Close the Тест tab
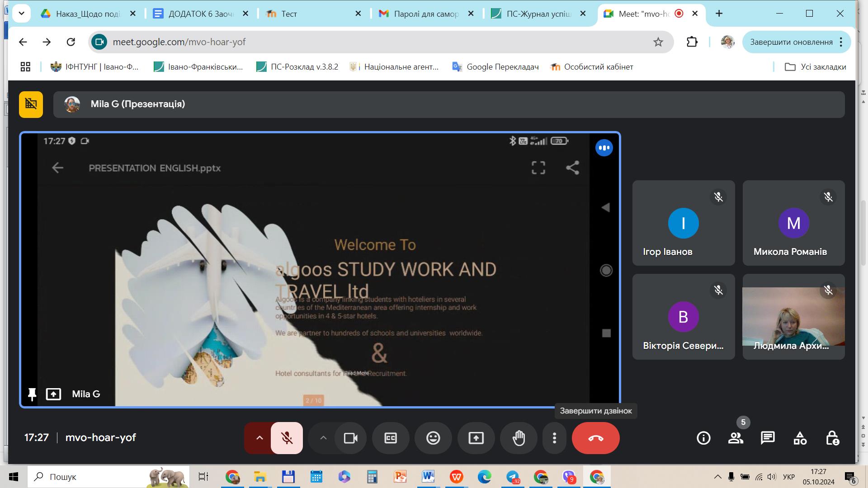The height and width of the screenshot is (488, 868). click(358, 14)
